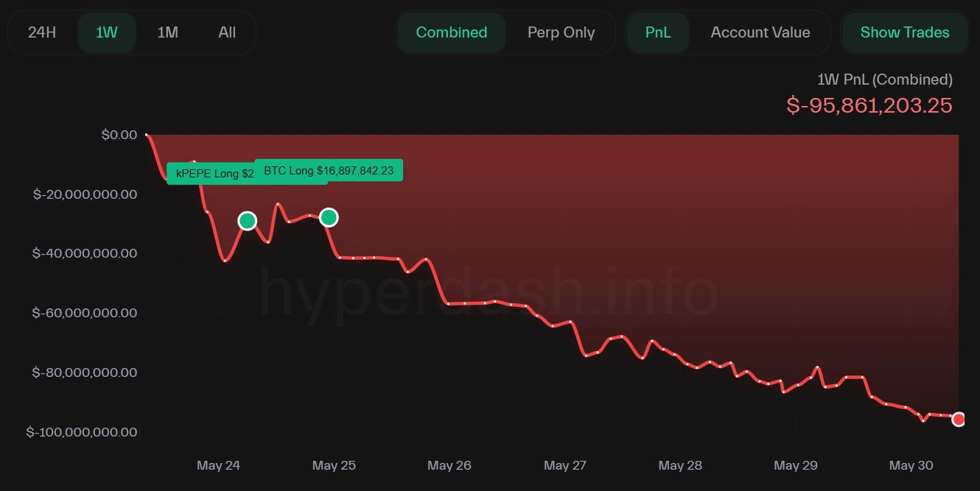Show the All time range
The image size is (980, 491).
tap(227, 32)
